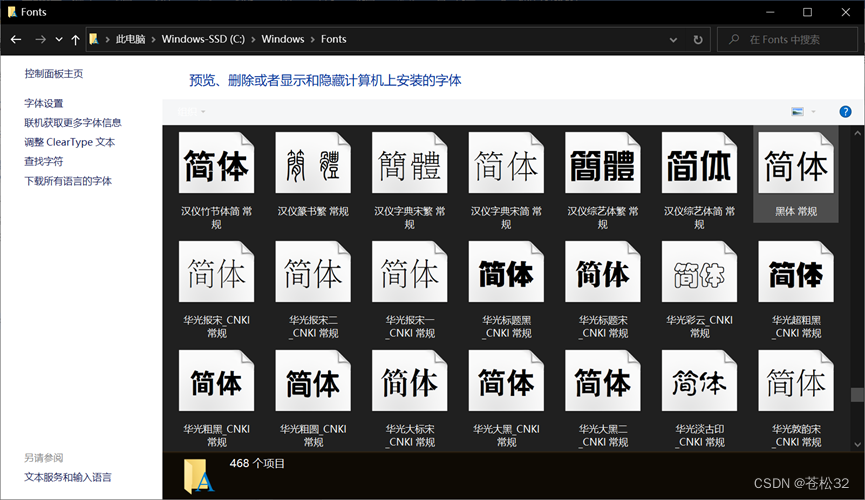
Task: Navigate to Windows-SSD (C:) breadcrumb
Action: click(x=203, y=39)
